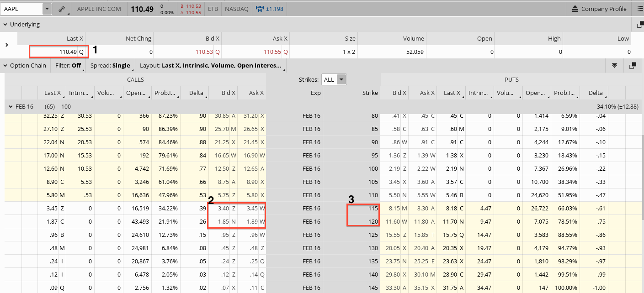Screen dimensions: 644x293
Task: Collapse the FEB 16 expiration row
Action: point(11,106)
